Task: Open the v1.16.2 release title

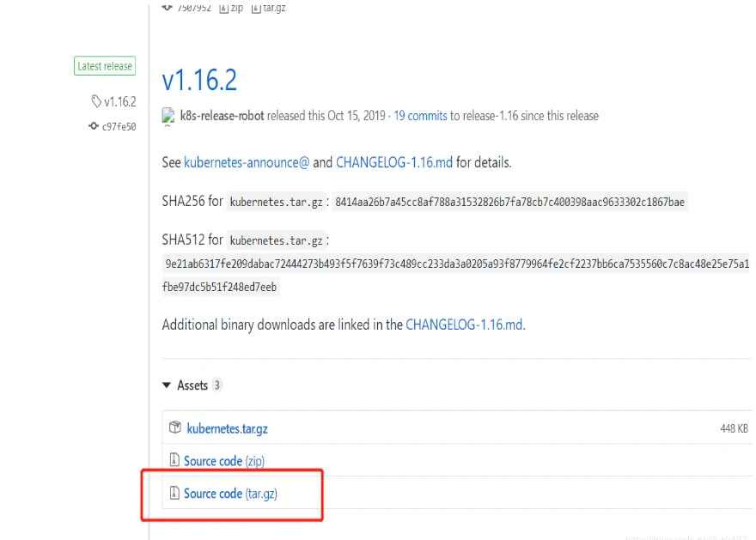Action: pos(199,80)
